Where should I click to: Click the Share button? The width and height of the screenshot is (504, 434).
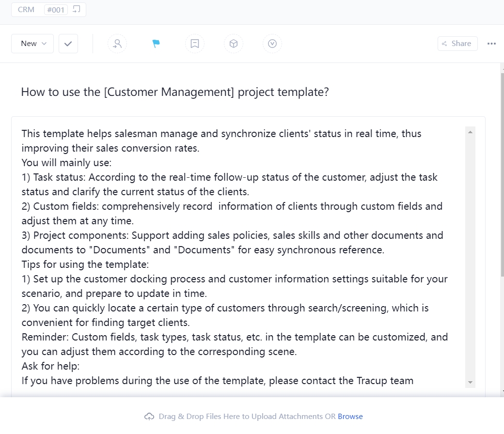click(x=457, y=43)
